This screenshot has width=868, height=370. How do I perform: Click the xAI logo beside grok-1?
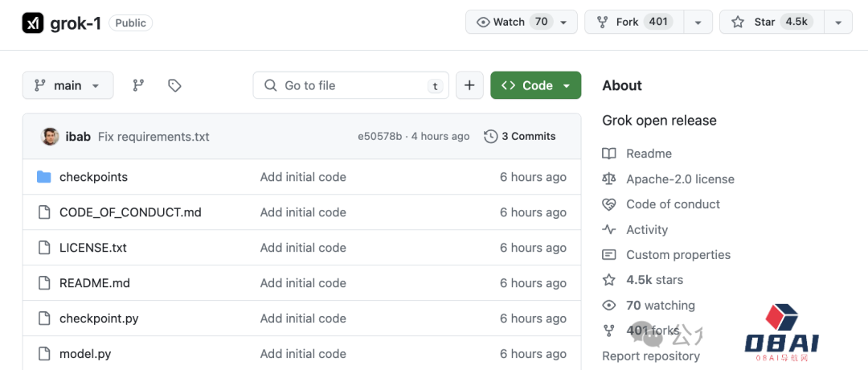(32, 23)
